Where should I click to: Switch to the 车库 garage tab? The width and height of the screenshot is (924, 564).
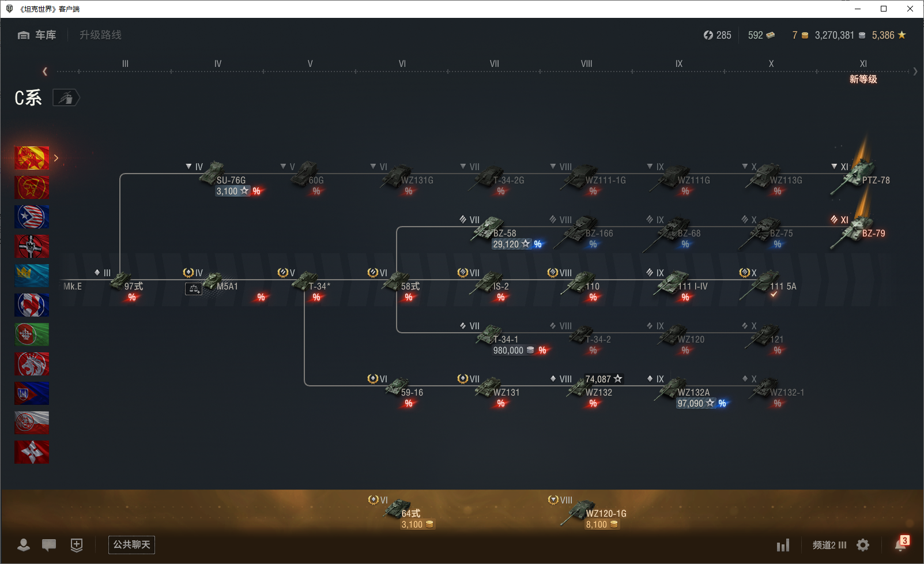(37, 35)
